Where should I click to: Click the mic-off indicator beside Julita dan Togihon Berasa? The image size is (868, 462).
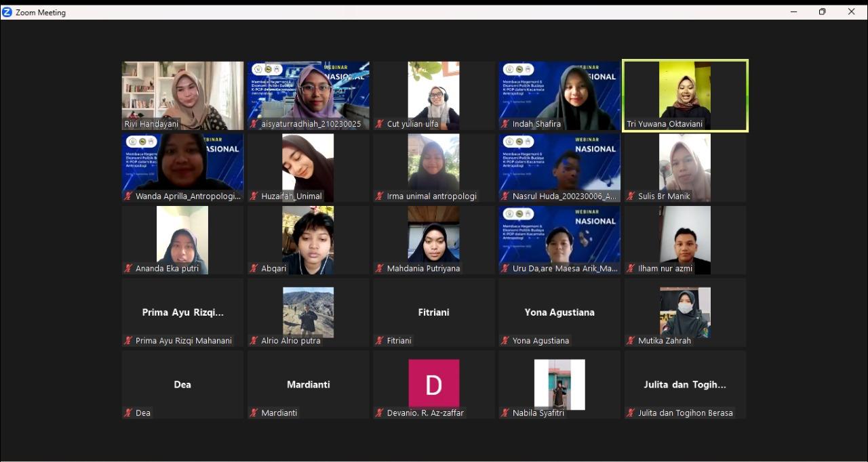629,413
